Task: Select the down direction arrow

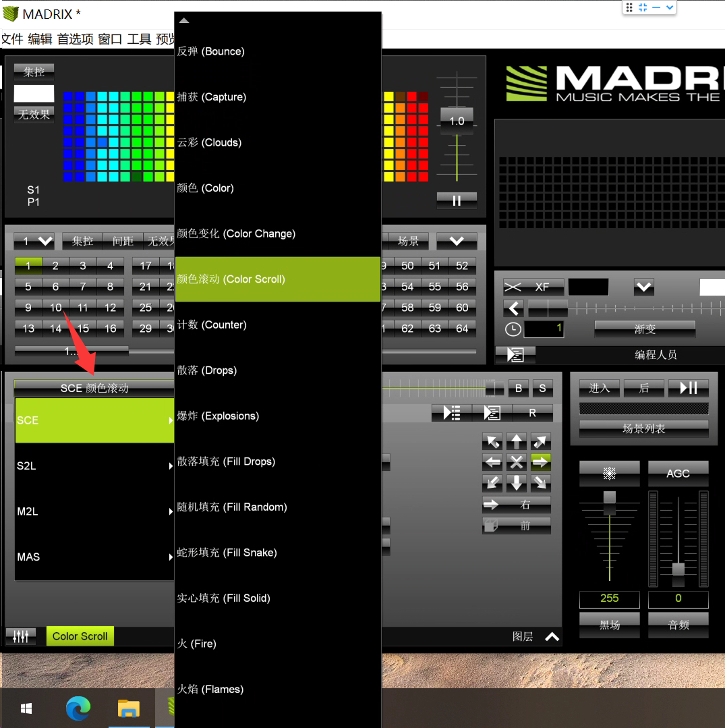Action: pos(516,483)
